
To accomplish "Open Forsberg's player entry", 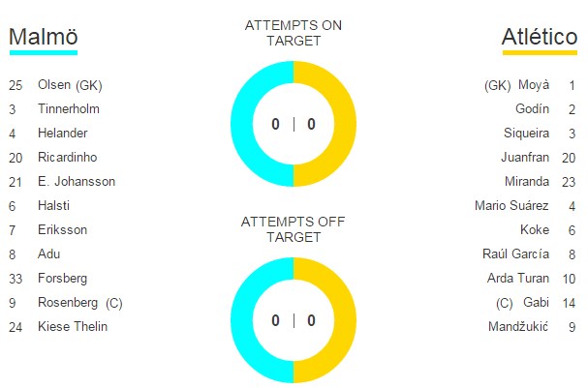I will click(x=63, y=279).
